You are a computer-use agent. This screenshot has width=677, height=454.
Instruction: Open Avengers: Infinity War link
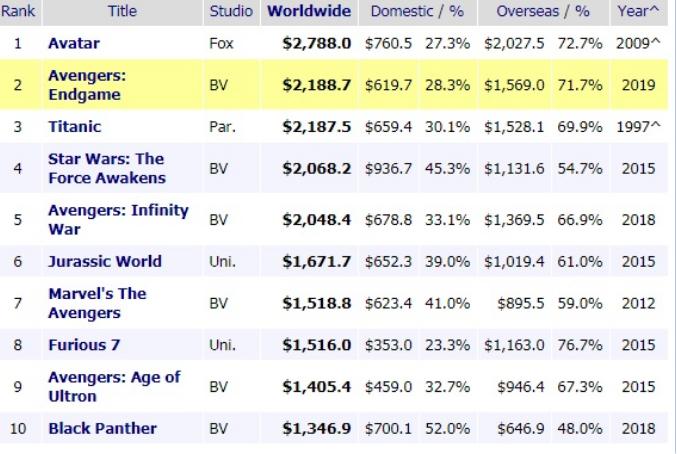[118, 220]
